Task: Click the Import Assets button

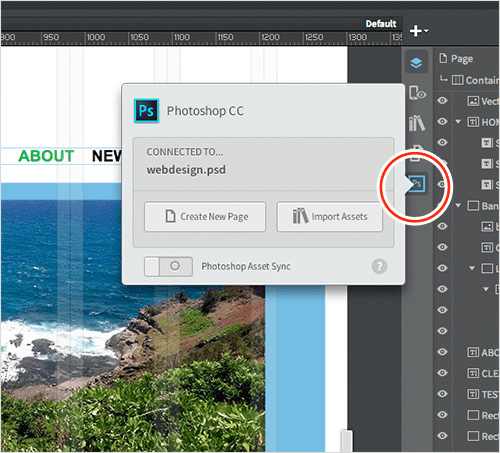Action: pyautogui.click(x=330, y=217)
